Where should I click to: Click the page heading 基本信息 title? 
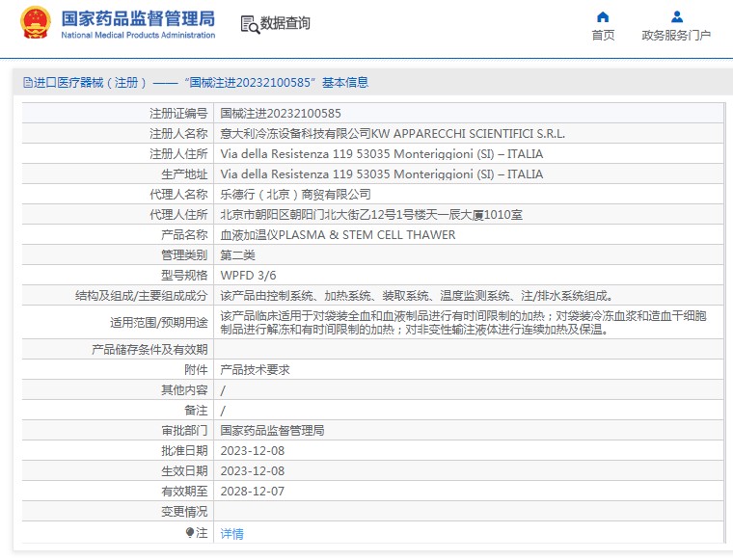[x=345, y=83]
